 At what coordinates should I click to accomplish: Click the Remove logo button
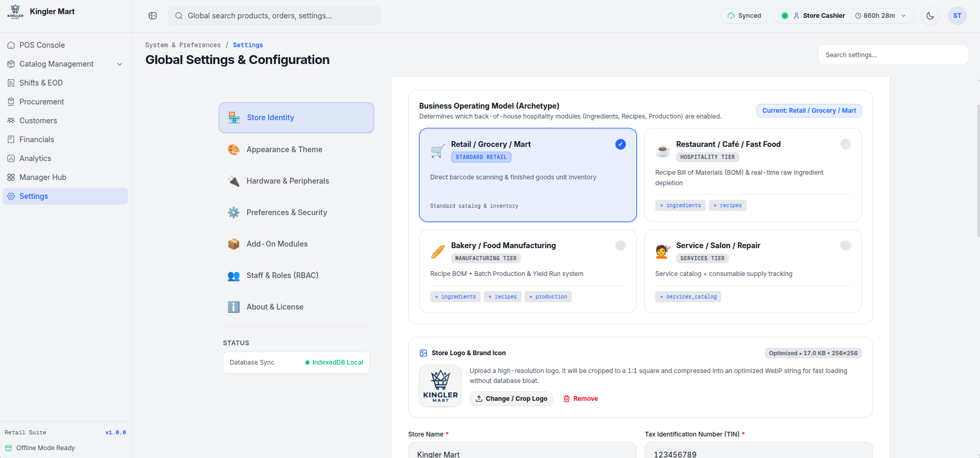pos(581,399)
